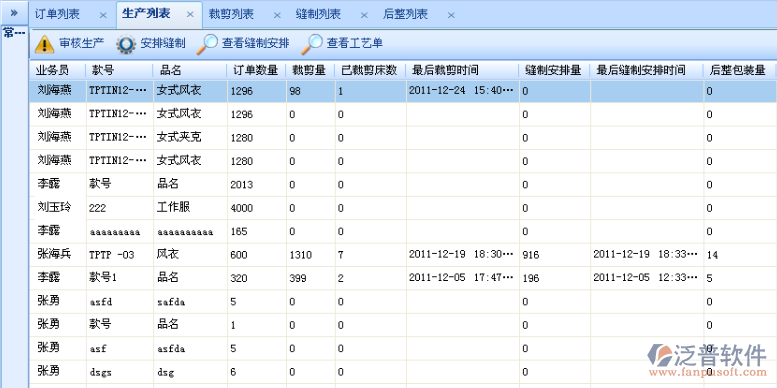Image resolution: width=777 pixels, height=388 pixels.
Task: Close the 裁剪列表 tab
Action: coord(277,15)
